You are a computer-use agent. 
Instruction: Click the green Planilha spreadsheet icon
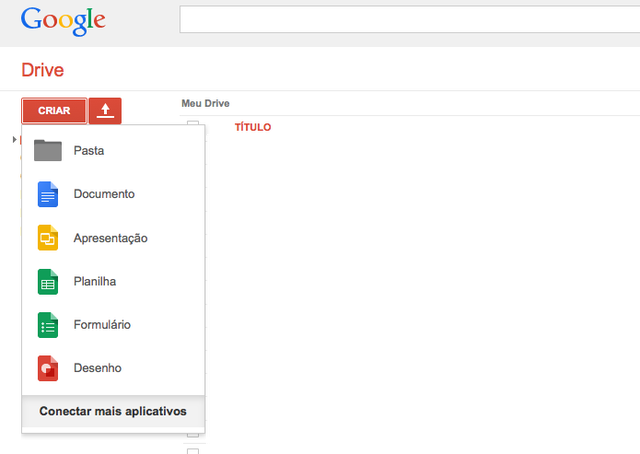48,282
